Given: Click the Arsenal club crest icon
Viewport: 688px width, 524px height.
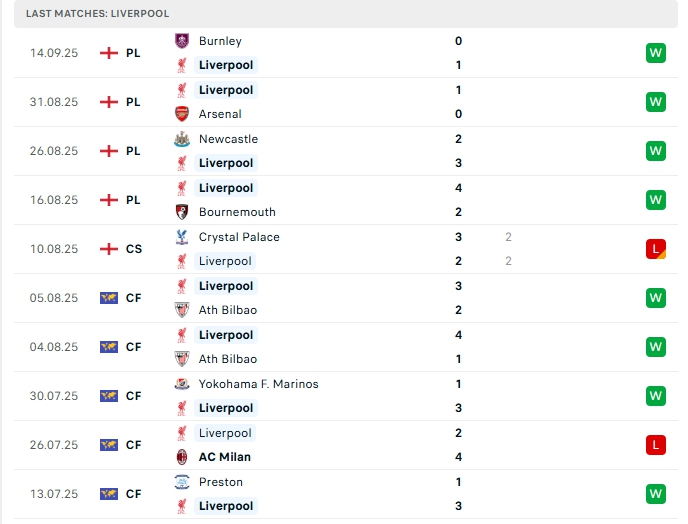Looking at the screenshot, I should [181, 114].
